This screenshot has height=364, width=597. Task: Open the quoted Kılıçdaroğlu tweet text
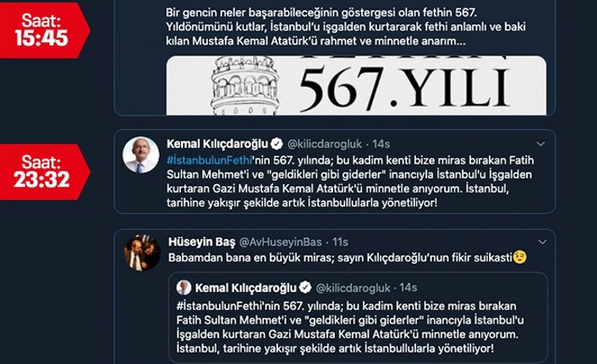(350, 327)
